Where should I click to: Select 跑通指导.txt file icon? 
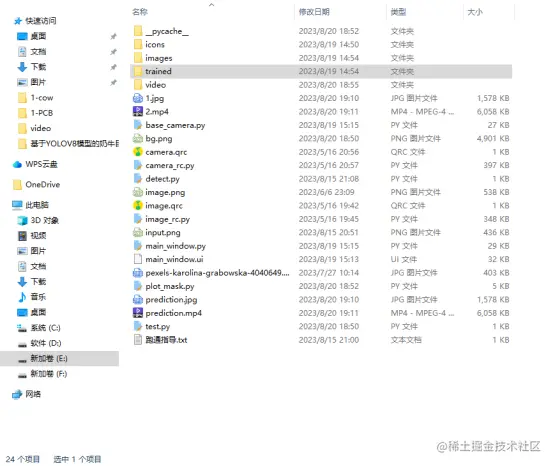(x=138, y=340)
